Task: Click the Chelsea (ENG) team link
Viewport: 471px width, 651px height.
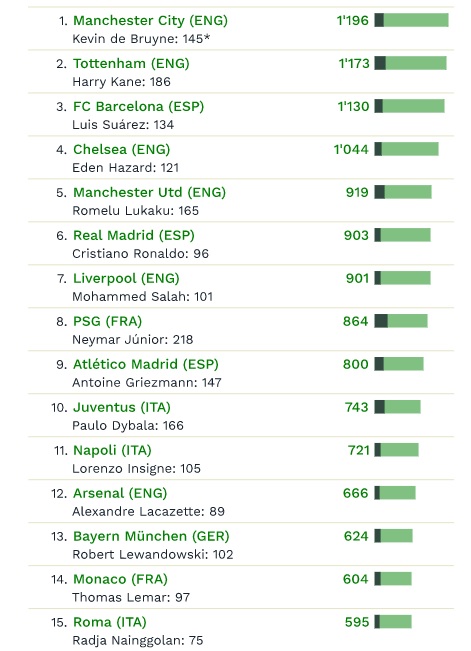Action: click(122, 149)
